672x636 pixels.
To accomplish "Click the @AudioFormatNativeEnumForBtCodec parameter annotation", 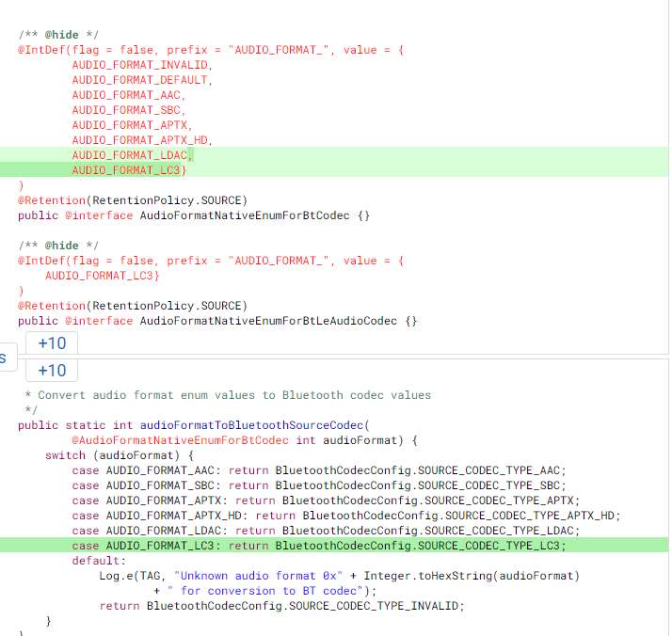I will click(x=180, y=440).
